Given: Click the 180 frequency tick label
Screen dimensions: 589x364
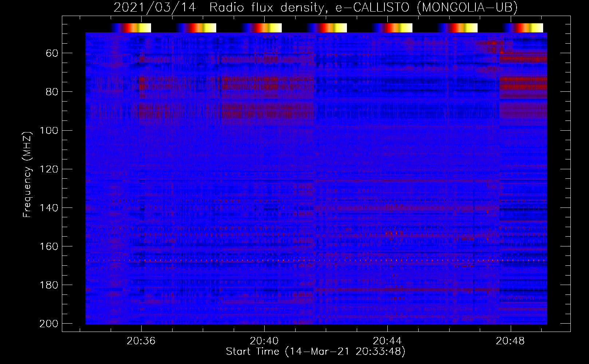Looking at the screenshot, I should pos(49,285).
